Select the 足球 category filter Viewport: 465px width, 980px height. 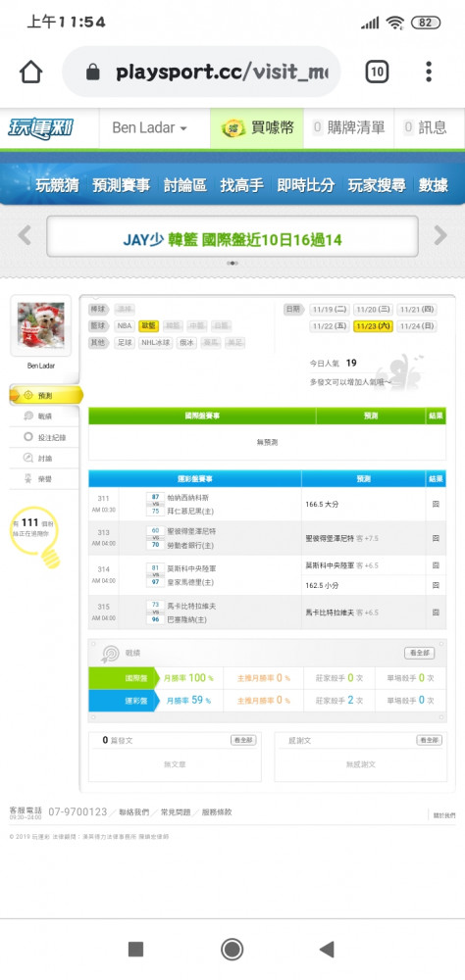coord(124,342)
